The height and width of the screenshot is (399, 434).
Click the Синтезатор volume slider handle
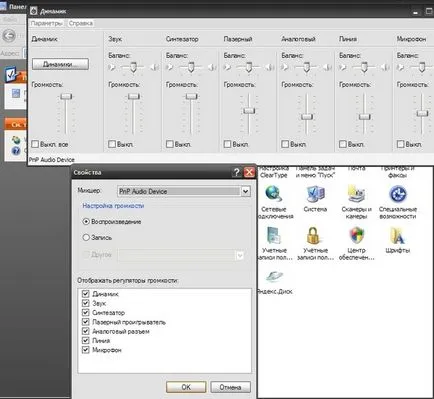[191, 97]
